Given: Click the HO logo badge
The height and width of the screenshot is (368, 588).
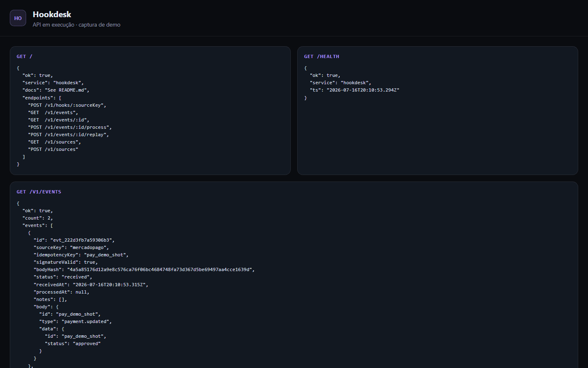Looking at the screenshot, I should pos(18,18).
